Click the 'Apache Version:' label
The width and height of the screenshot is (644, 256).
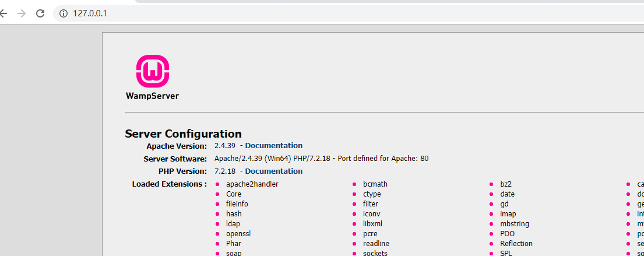[x=177, y=146]
